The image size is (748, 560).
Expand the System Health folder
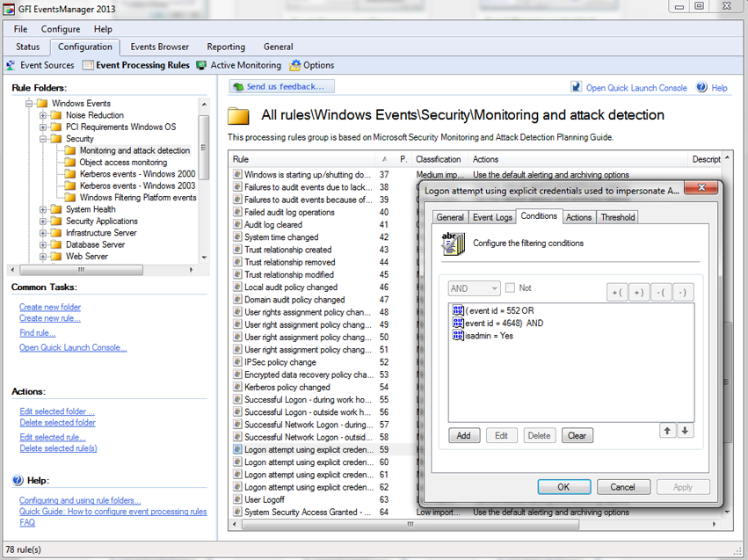tap(43, 209)
